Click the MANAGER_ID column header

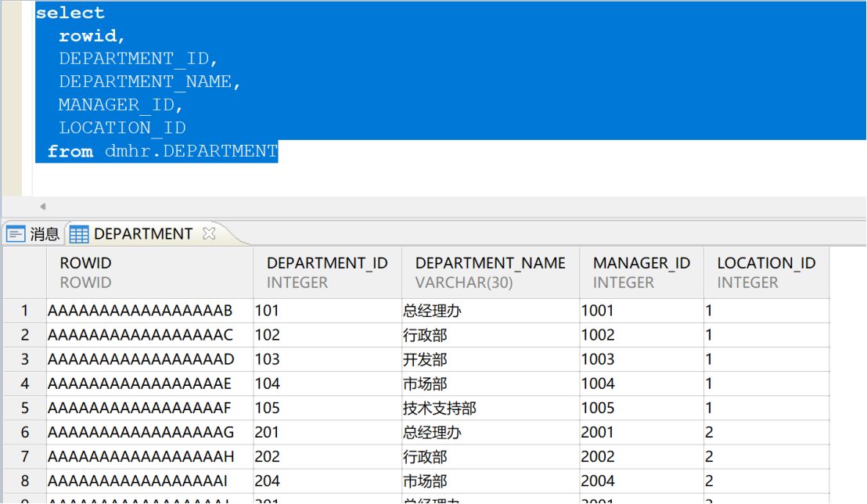pyautogui.click(x=642, y=273)
